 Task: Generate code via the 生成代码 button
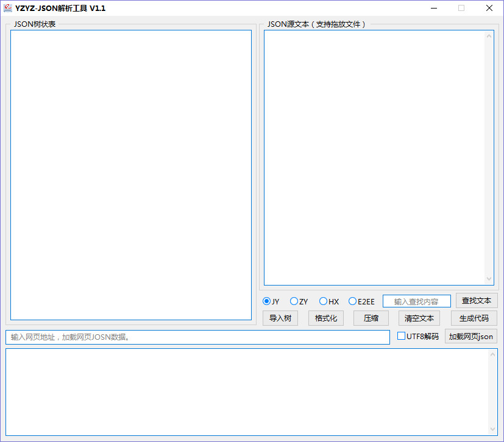[474, 318]
